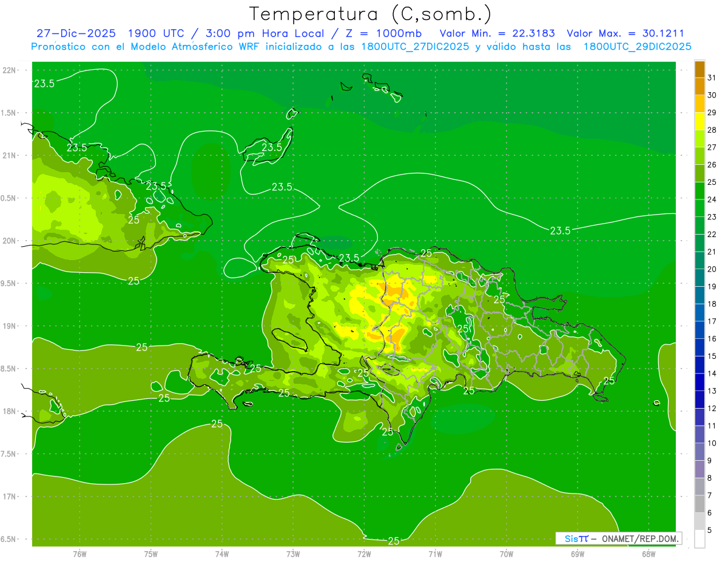Pick the lime swatch between 26 and 27

click(699, 156)
